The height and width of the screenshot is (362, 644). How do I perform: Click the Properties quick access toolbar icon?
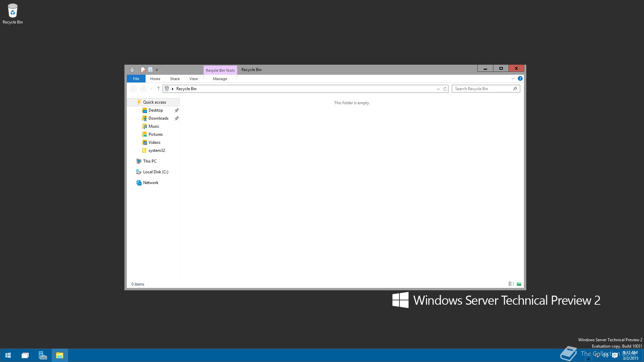click(143, 70)
